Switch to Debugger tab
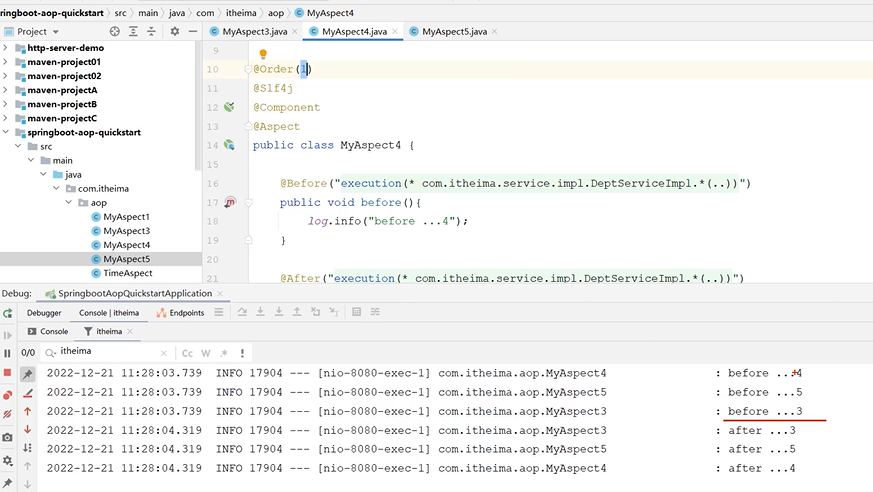873x492 pixels. [x=44, y=313]
